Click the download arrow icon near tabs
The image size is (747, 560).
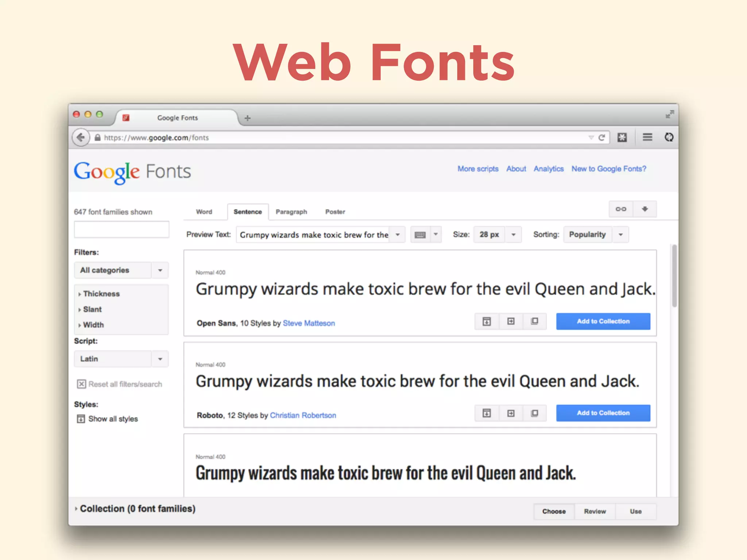[645, 209]
